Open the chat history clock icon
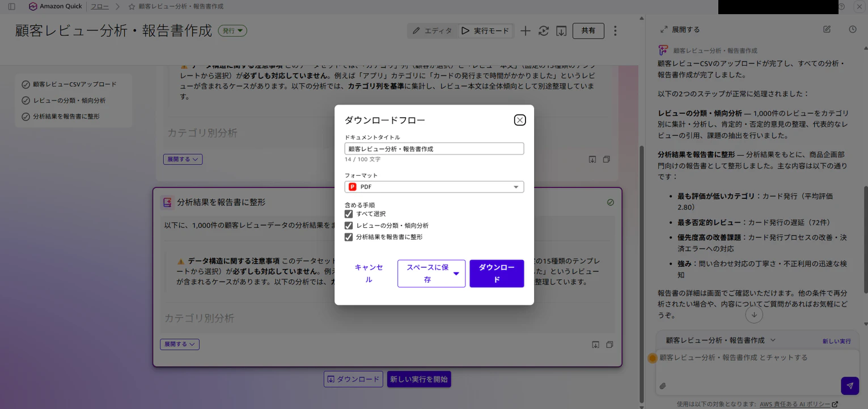This screenshot has width=868, height=409. [x=853, y=29]
